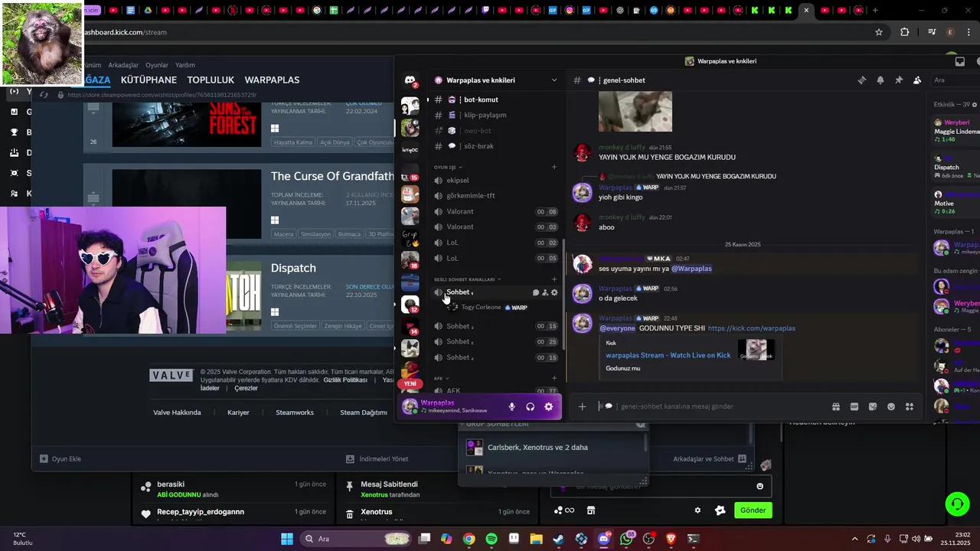Add channel to AFK category
The image size is (980, 551).
554,378
